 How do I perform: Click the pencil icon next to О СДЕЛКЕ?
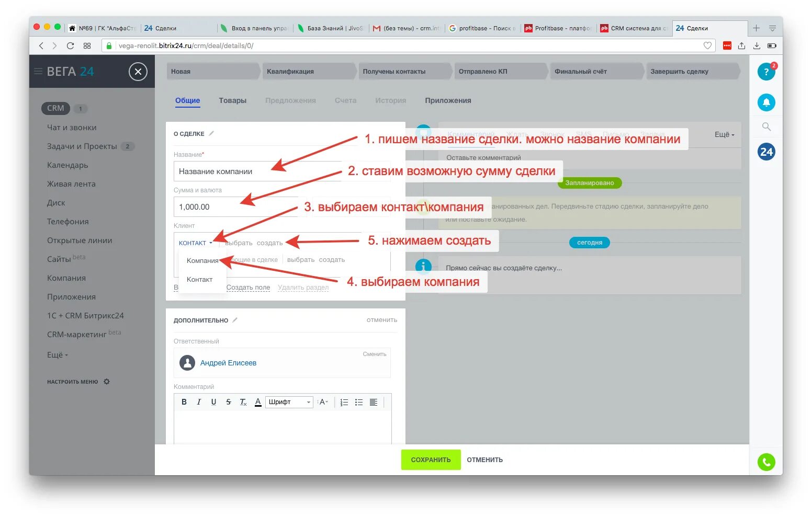pos(211,134)
